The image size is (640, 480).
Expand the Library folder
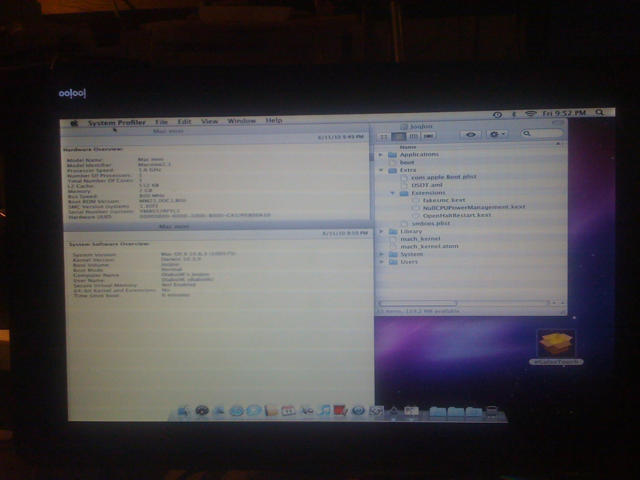click(x=381, y=232)
